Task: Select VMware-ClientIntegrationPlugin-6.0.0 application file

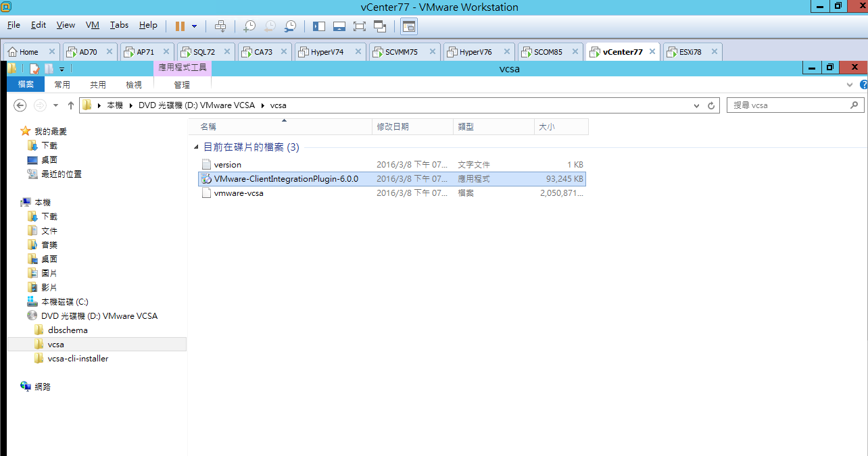Action: tap(392, 179)
